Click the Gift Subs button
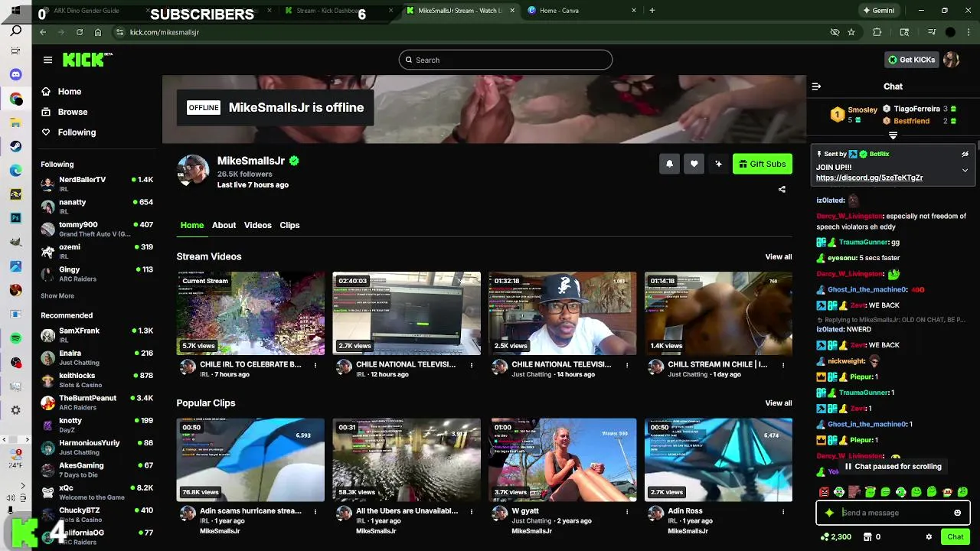Screen dimensions: 980x551 pos(762,164)
